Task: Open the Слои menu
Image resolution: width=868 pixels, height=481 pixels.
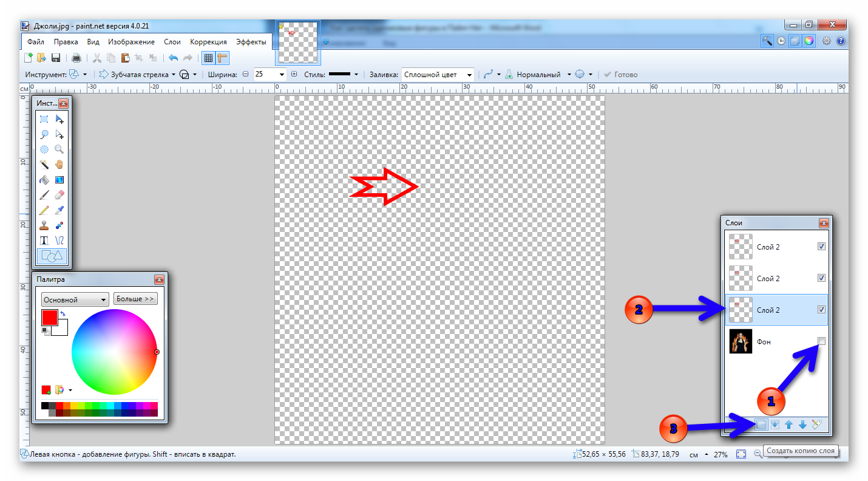Action: pyautogui.click(x=172, y=42)
